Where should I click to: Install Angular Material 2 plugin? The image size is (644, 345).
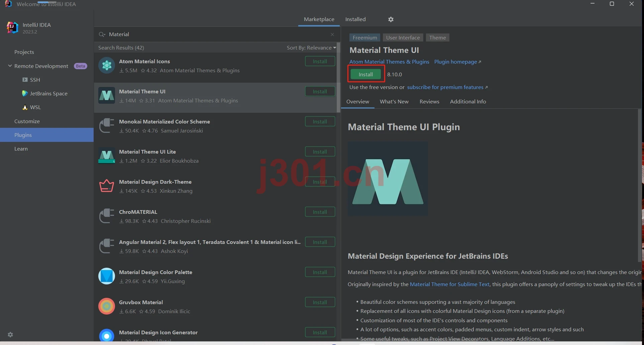pyautogui.click(x=320, y=242)
